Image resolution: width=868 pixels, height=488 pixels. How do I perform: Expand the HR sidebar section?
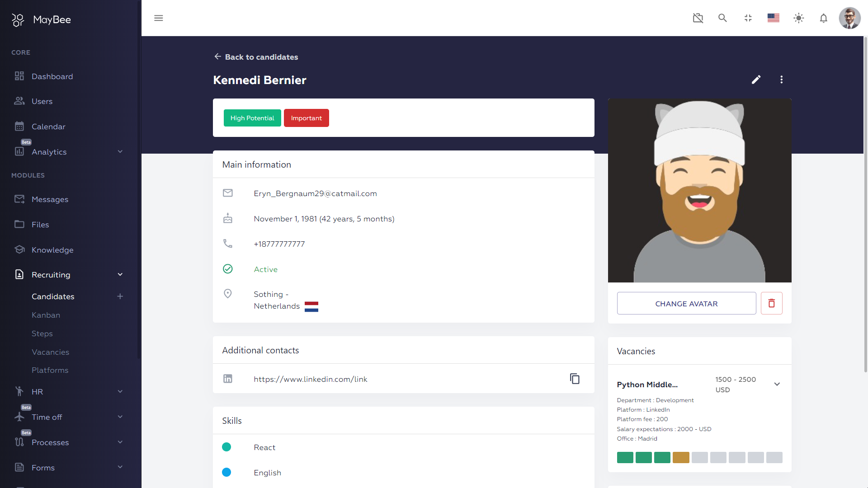(120, 391)
